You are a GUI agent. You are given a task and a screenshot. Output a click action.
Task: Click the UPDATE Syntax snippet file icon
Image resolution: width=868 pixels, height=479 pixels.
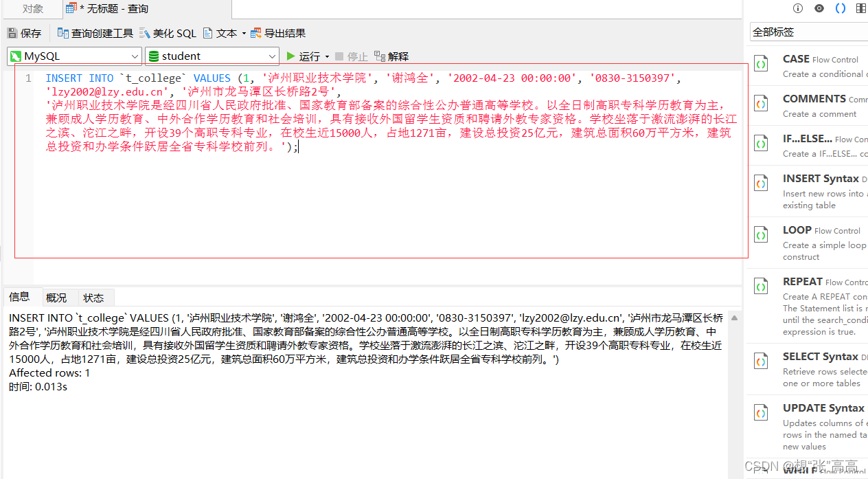761,414
